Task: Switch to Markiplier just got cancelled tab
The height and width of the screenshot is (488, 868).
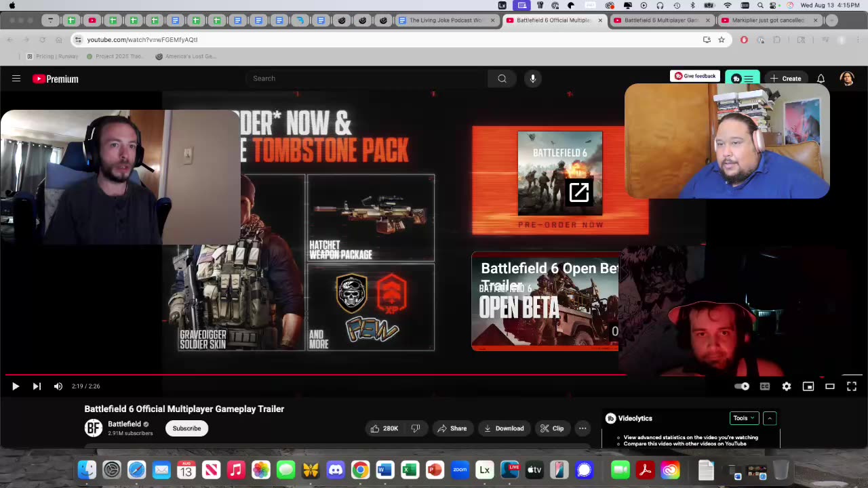Action: point(768,20)
